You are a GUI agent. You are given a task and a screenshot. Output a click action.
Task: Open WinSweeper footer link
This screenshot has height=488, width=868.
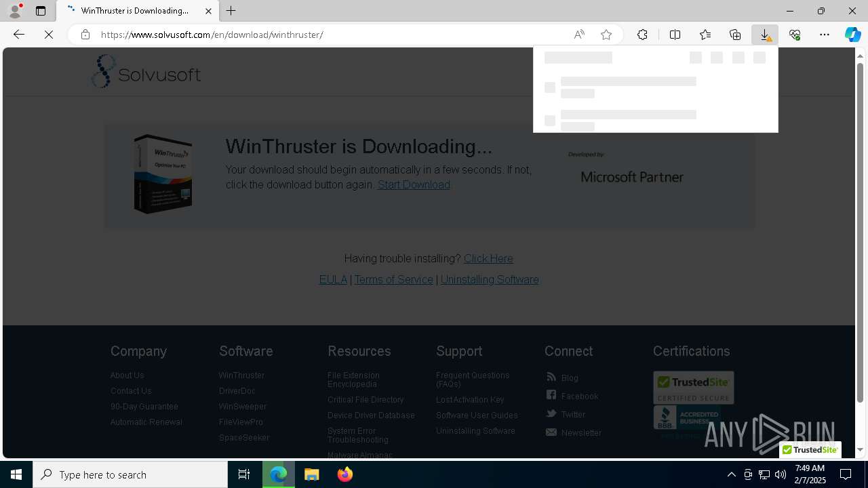[x=243, y=406]
